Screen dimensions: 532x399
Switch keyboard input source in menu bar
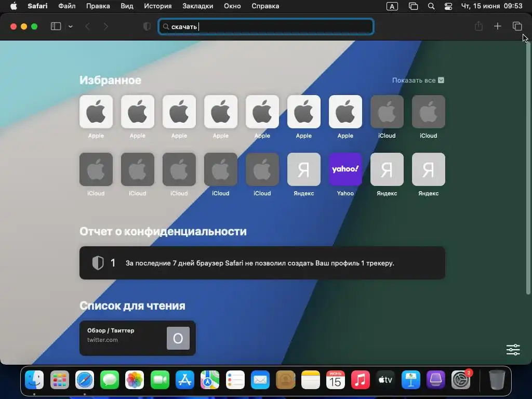[x=392, y=6]
